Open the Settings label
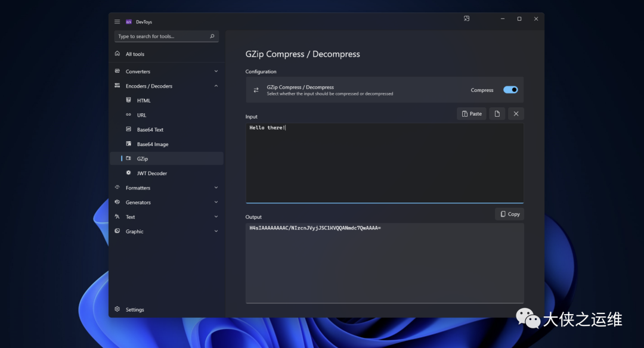This screenshot has width=644, height=348. tap(135, 310)
